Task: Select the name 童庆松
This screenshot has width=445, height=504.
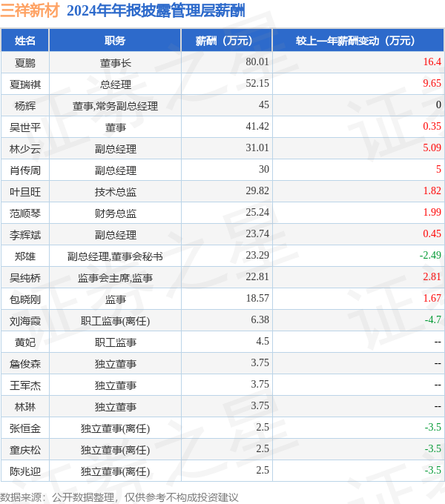Action: (25, 450)
